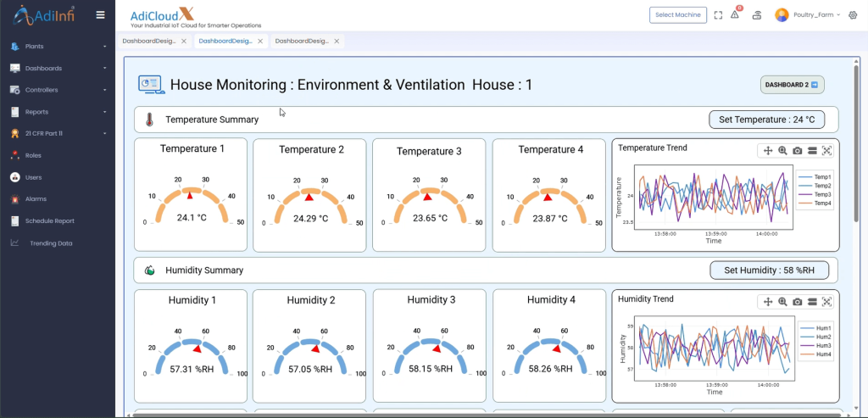Select pan tool in Temperature Trend

768,151
